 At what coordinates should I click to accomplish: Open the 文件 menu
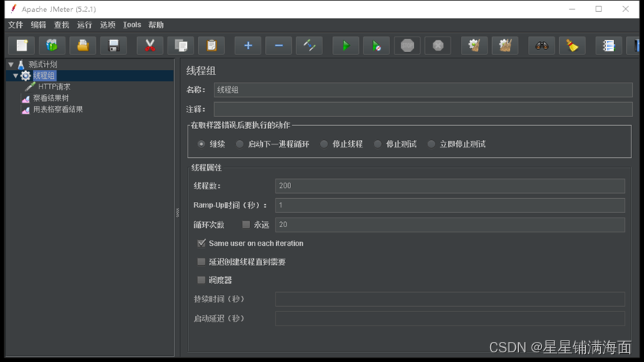(16, 25)
